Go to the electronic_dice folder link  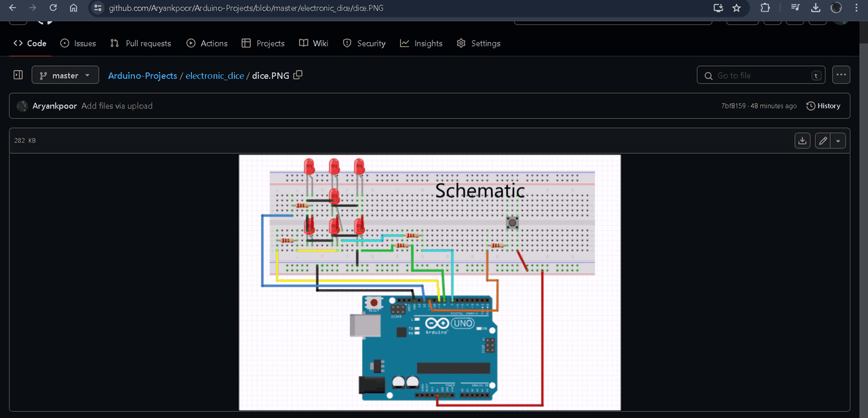[x=214, y=76]
